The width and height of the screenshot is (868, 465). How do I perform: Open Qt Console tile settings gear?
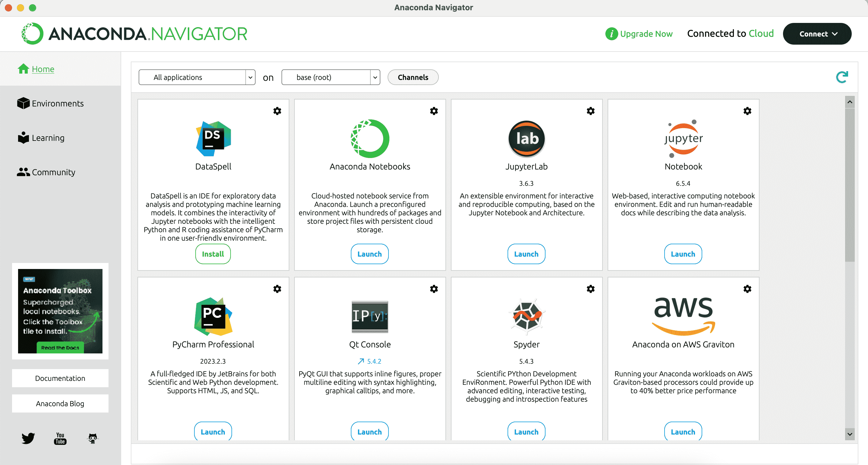coord(434,289)
